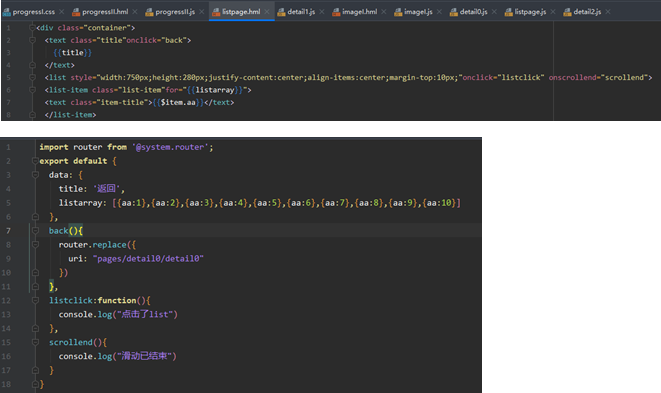The image size is (661, 393).
Task: Click the {aa:10} array entry
Action: point(440,203)
